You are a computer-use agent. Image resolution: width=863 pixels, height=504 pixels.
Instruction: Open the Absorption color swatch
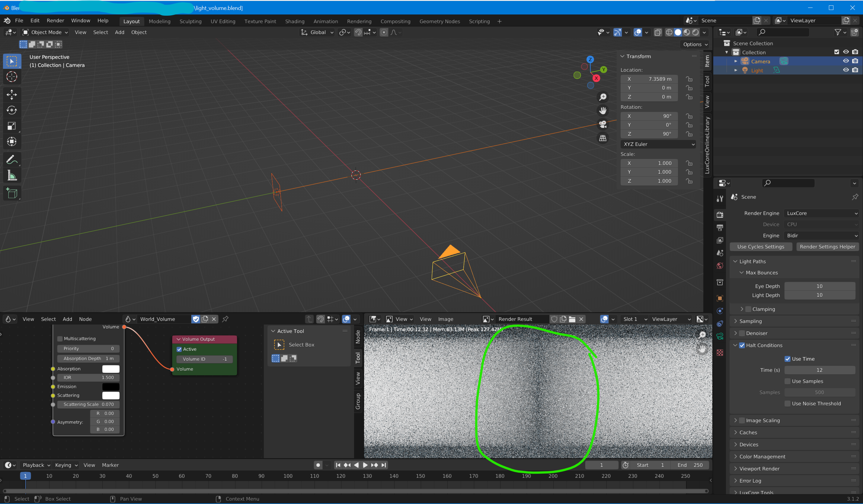pyautogui.click(x=110, y=369)
